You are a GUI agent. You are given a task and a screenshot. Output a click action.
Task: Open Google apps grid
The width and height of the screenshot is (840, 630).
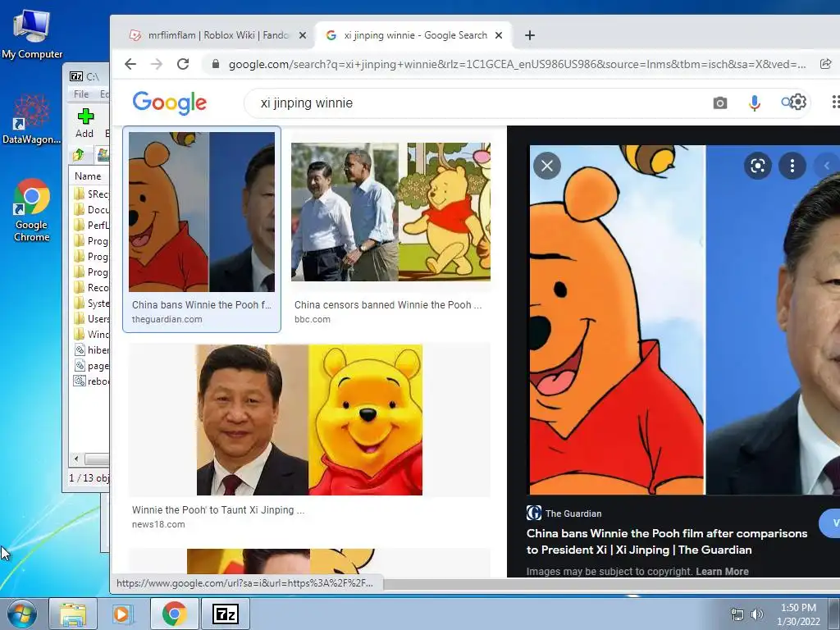tap(836, 102)
